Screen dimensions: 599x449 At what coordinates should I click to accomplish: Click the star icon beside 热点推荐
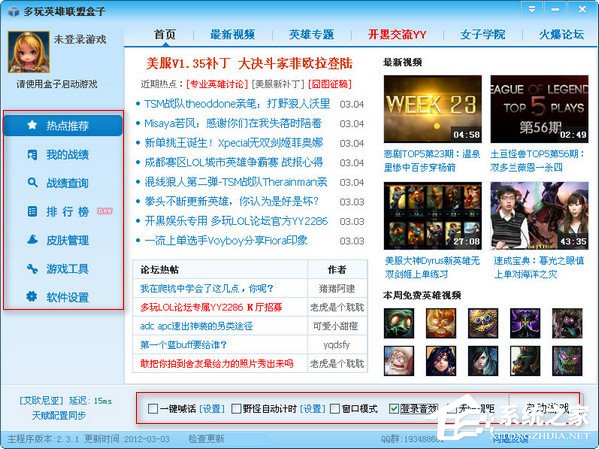click(32, 125)
